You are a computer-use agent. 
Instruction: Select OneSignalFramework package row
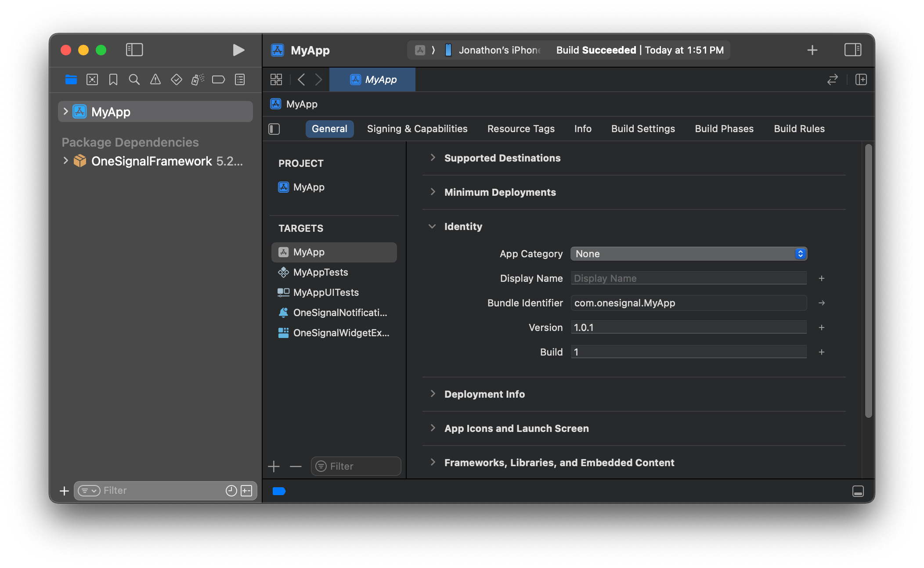(x=155, y=161)
